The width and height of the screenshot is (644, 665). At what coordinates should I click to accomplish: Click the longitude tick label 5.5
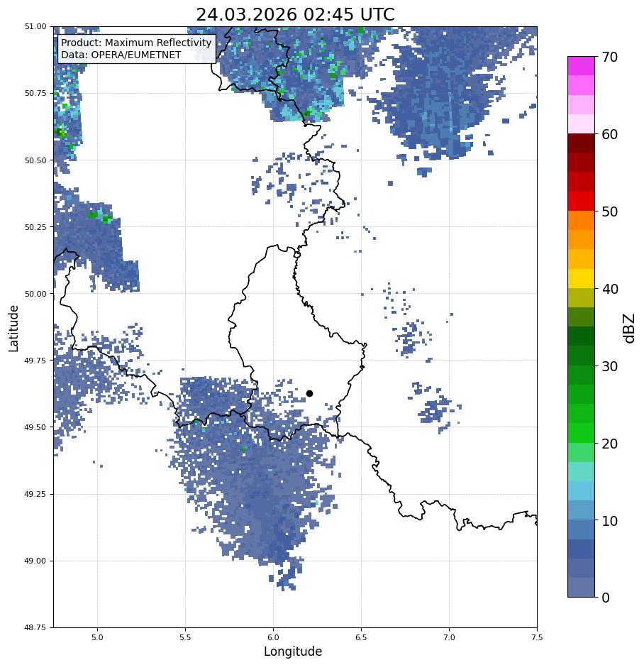[x=185, y=637]
